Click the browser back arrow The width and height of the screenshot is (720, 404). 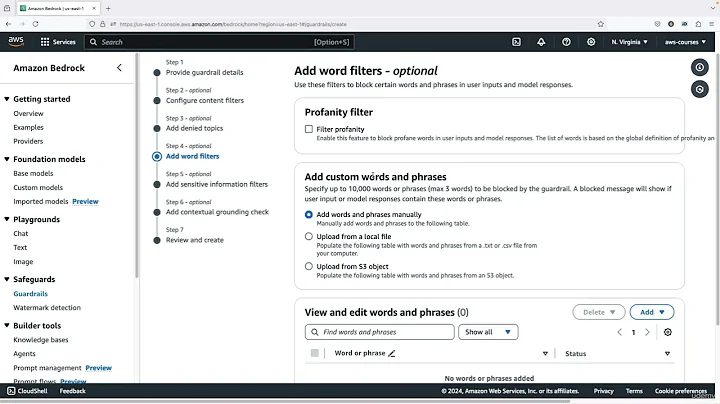[x=8, y=24]
